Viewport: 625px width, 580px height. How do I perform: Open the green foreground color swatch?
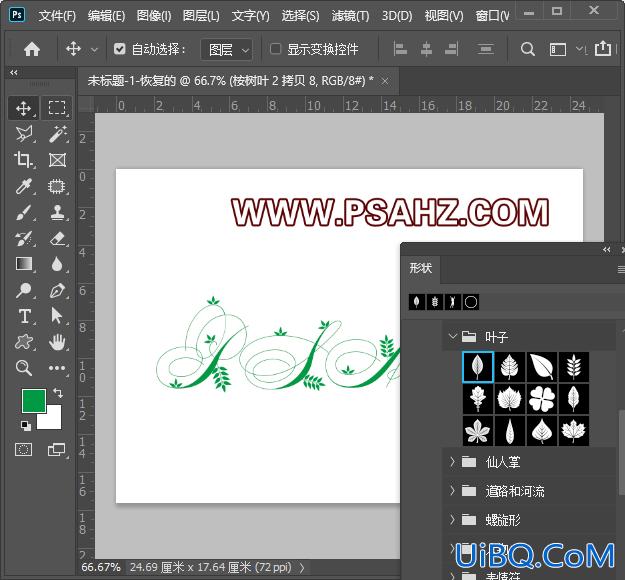point(33,400)
